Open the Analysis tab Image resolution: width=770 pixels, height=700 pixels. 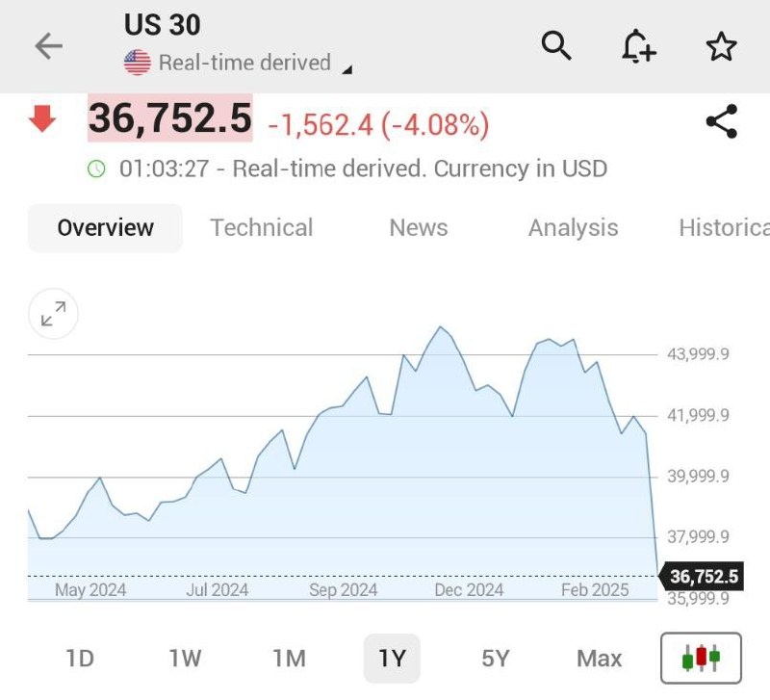tap(573, 228)
